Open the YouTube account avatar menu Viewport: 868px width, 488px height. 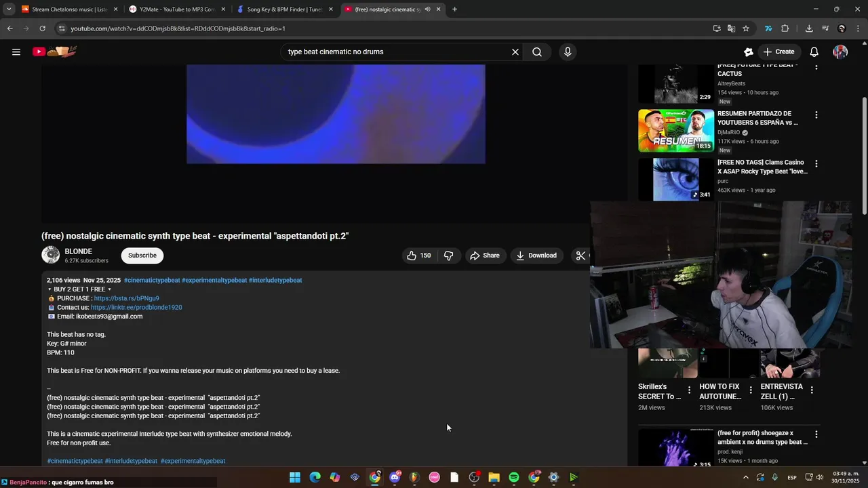tap(840, 52)
